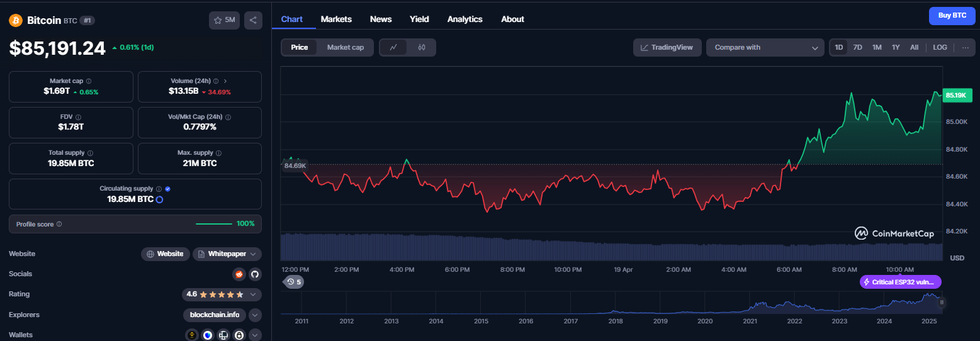Click the history events badge showing 5
This screenshot has width=980, height=341.
[293, 282]
